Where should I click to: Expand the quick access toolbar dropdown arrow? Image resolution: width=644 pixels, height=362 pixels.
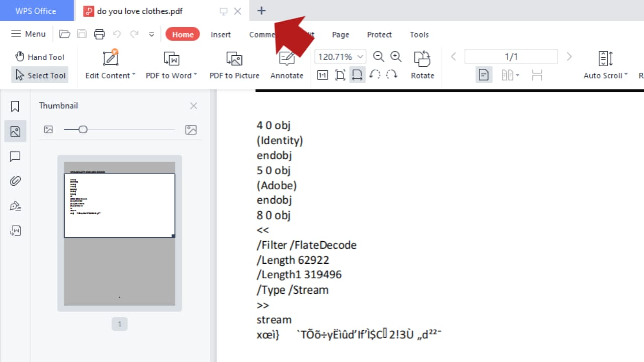click(151, 34)
